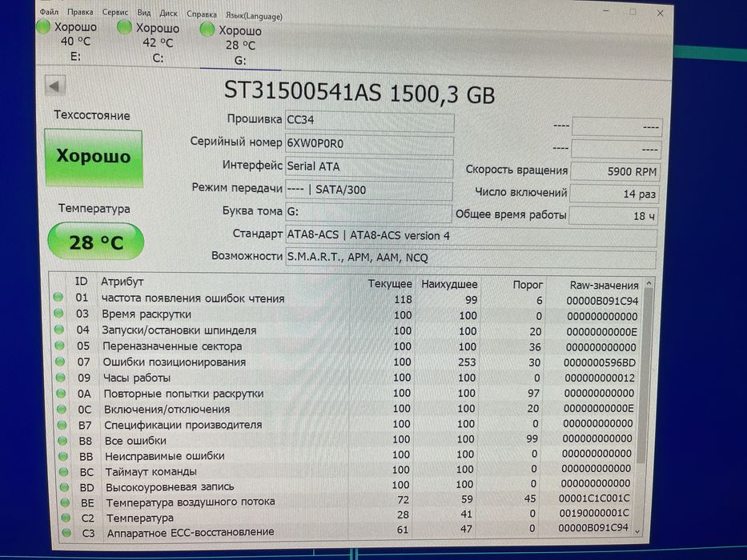
Task: Click the attribute list vertical scrollbar thumb
Action: point(644,376)
